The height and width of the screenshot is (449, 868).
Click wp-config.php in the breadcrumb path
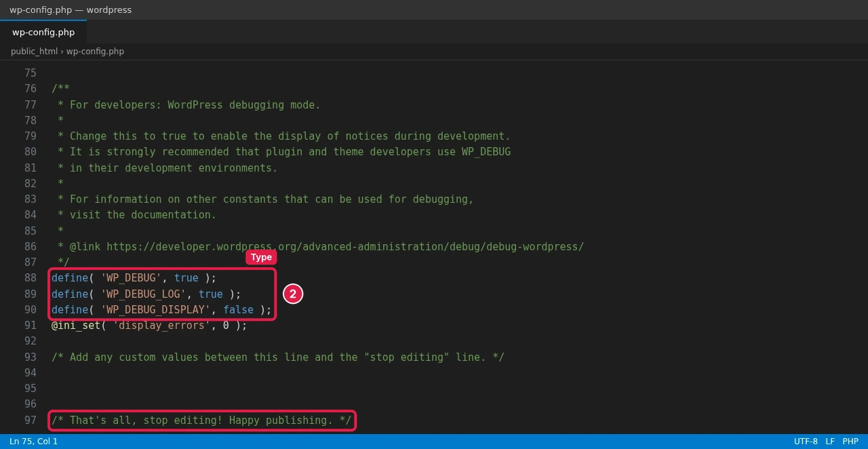[95, 52]
